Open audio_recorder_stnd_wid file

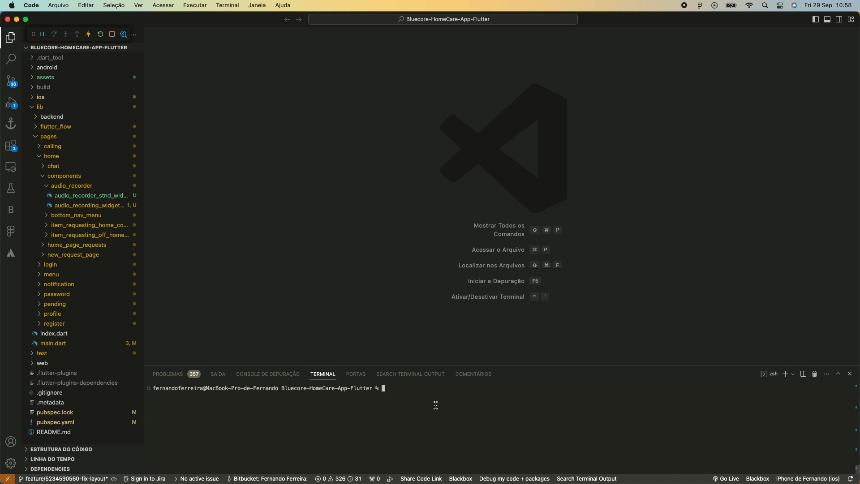[90, 195]
